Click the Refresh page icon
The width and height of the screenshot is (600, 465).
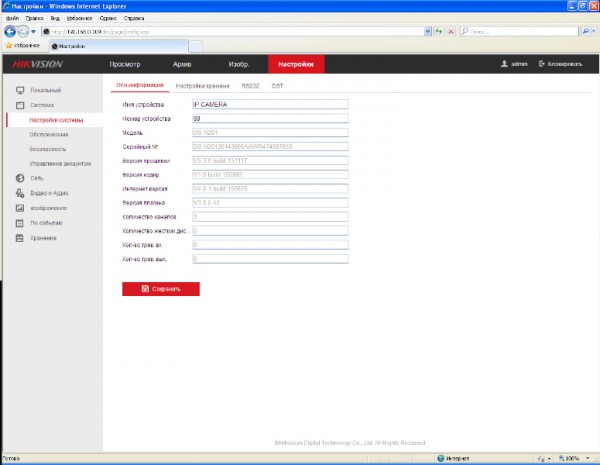[439, 31]
